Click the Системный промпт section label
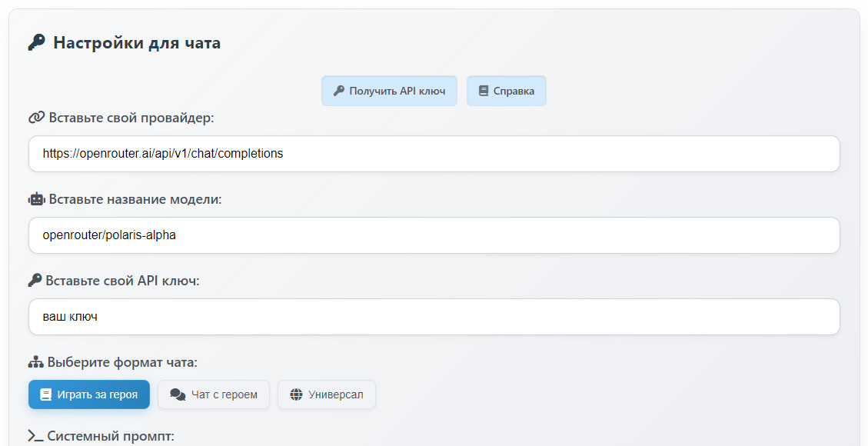 (111, 436)
